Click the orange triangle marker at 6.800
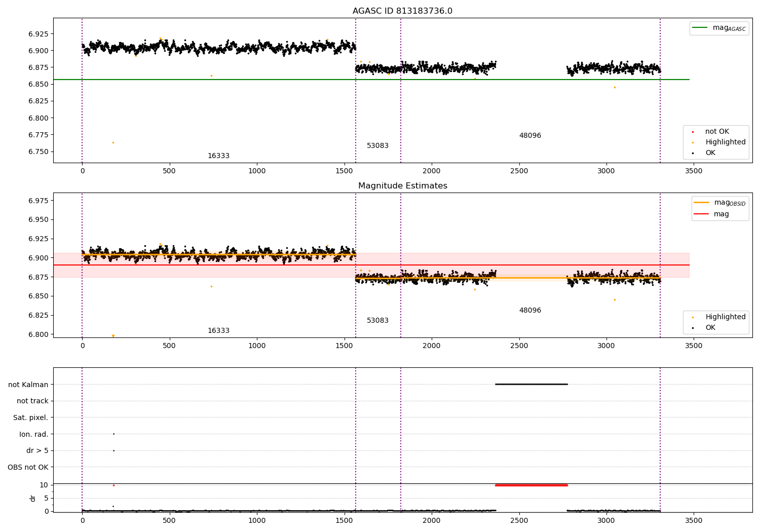The height and width of the screenshot is (532, 760). pos(113,336)
